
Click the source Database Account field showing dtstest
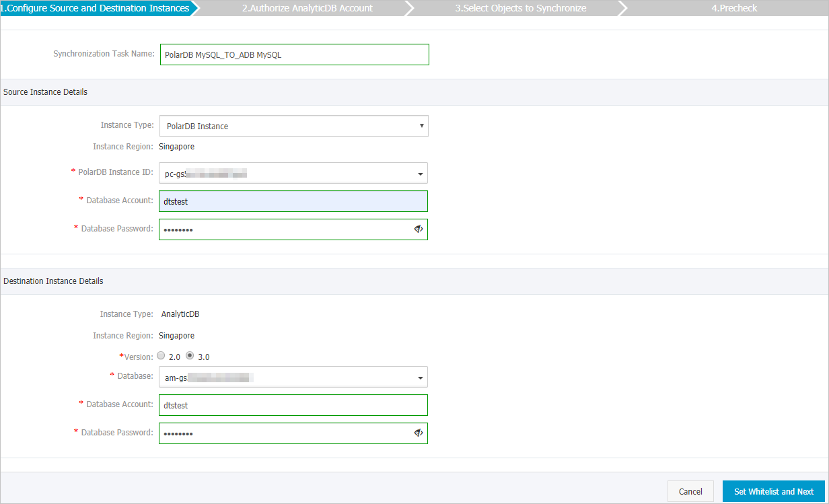[x=294, y=201]
